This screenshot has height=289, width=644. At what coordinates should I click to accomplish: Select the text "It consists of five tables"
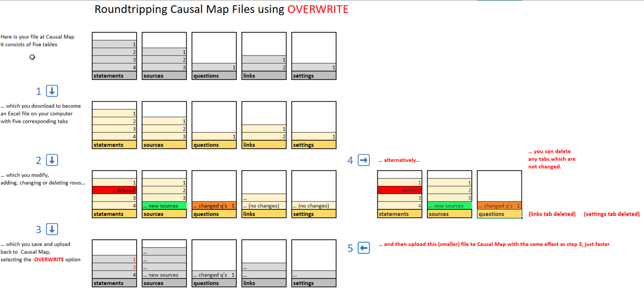[29, 44]
